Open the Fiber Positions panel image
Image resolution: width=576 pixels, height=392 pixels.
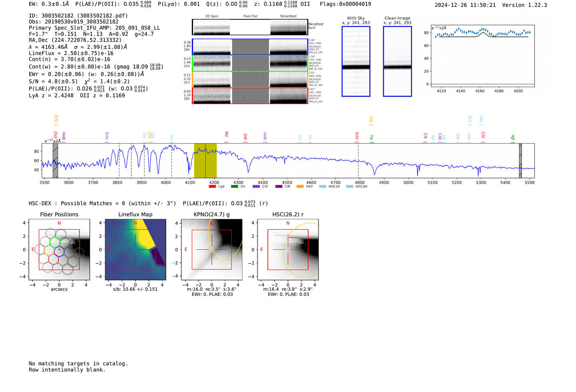point(59,250)
